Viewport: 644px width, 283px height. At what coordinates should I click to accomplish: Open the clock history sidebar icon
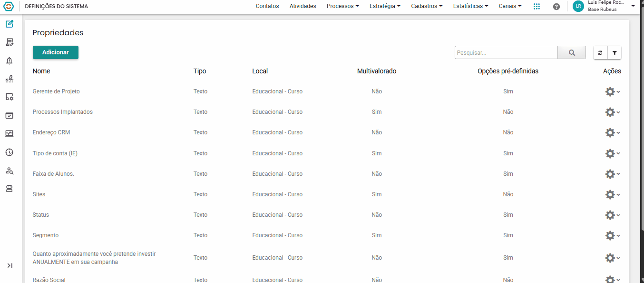[x=10, y=152]
